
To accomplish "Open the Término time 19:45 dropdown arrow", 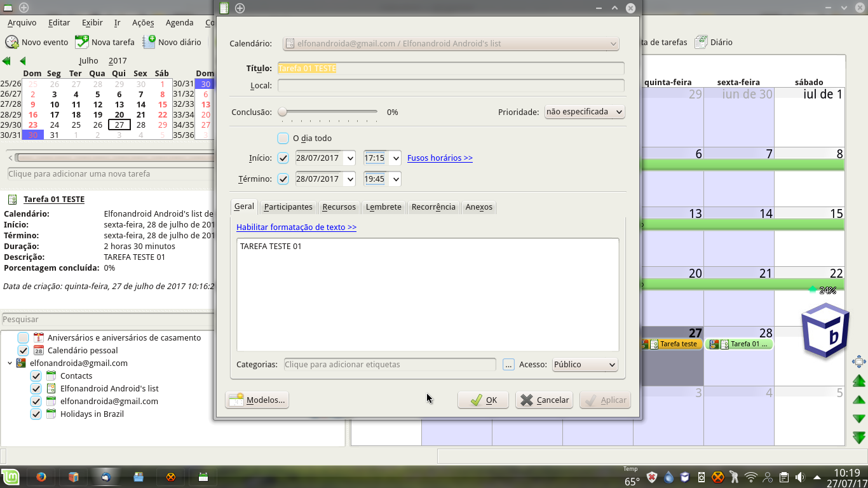I will pos(395,179).
